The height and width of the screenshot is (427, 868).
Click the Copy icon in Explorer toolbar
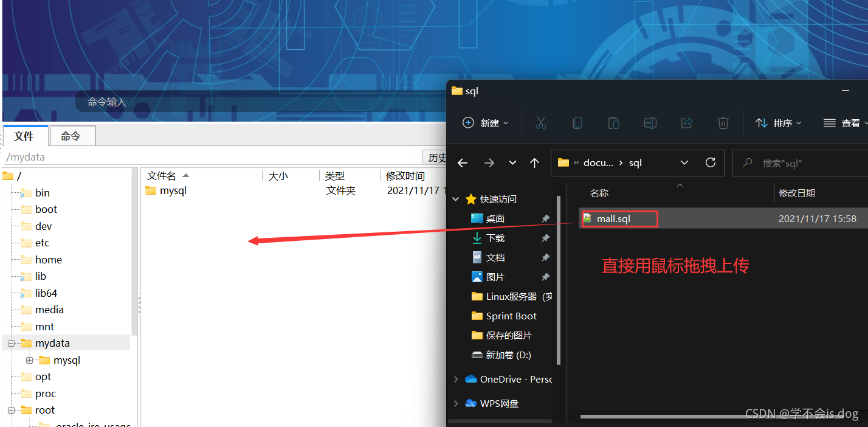(x=577, y=123)
